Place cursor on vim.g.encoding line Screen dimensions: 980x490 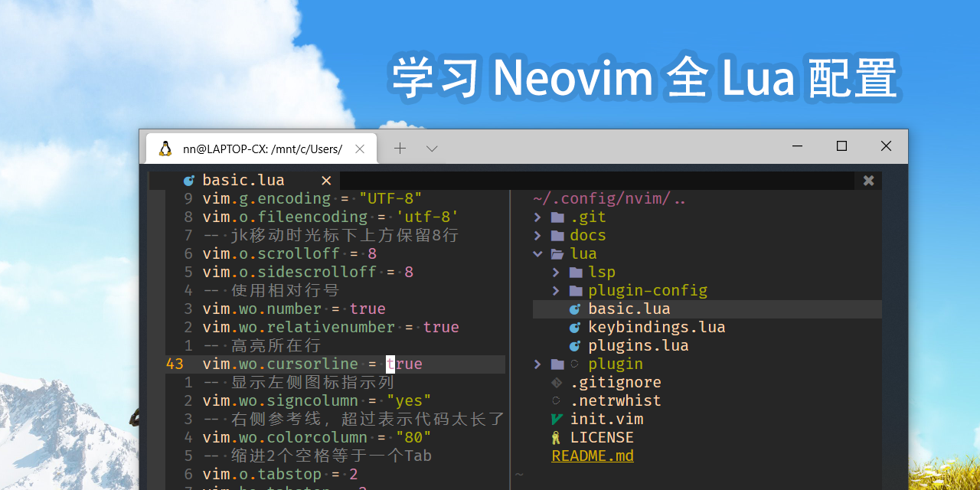tap(312, 199)
